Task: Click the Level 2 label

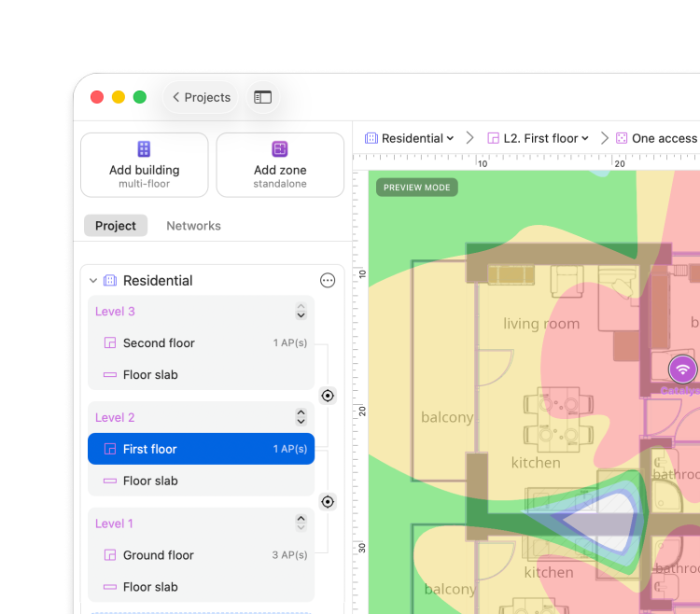Action: [115, 418]
